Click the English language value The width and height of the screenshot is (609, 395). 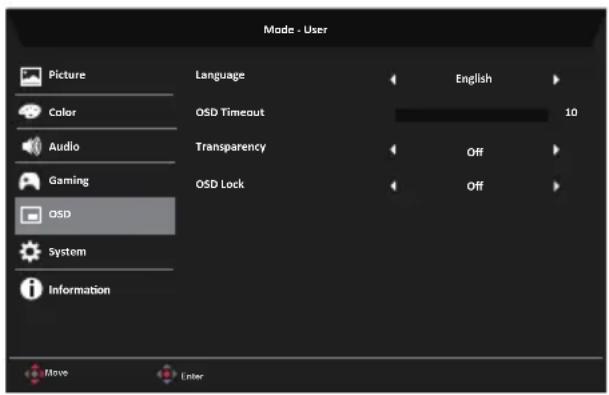coord(474,79)
